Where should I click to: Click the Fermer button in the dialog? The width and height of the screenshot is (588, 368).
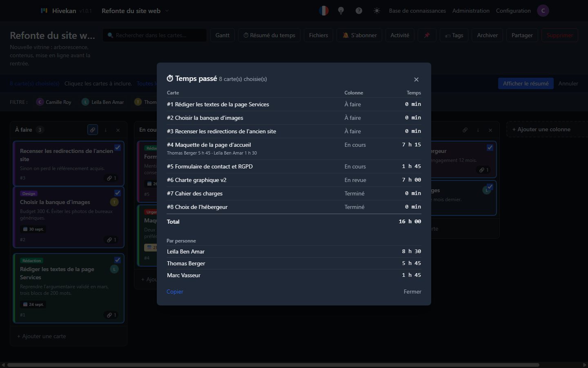[412, 292]
